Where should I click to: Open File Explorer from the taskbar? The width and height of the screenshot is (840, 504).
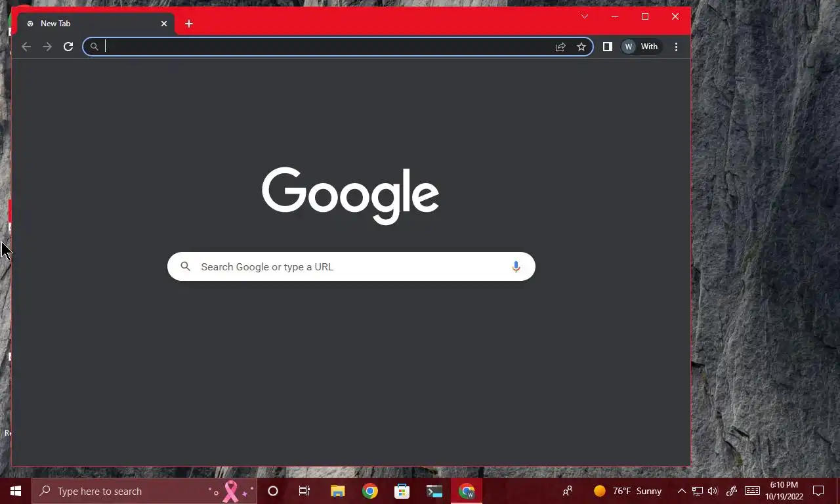tap(337, 491)
